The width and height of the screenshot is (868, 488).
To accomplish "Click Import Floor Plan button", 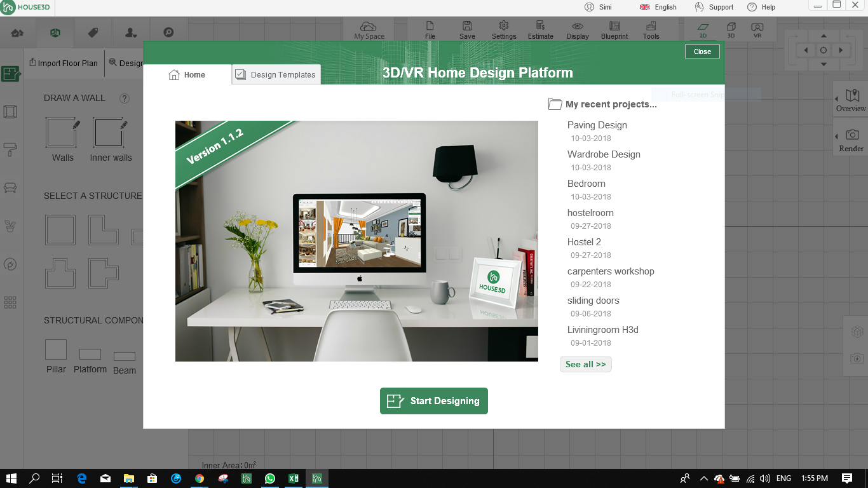I will pyautogui.click(x=64, y=63).
